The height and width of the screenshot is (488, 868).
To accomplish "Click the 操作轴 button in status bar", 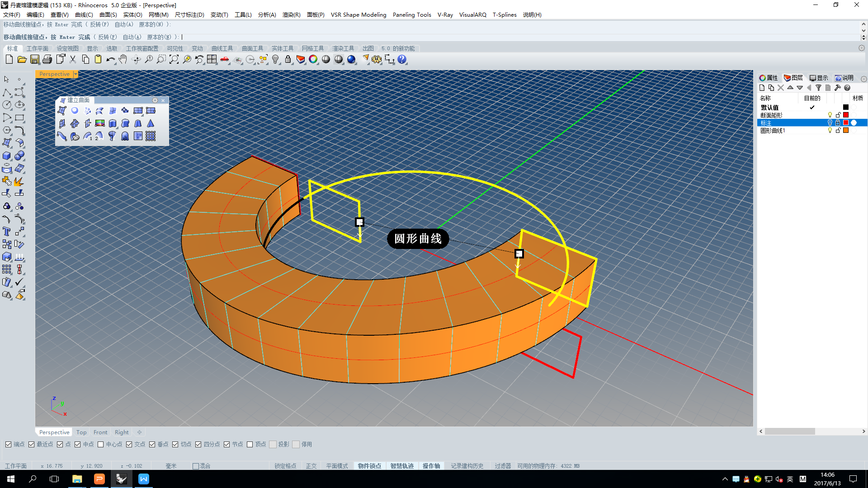I will (432, 465).
